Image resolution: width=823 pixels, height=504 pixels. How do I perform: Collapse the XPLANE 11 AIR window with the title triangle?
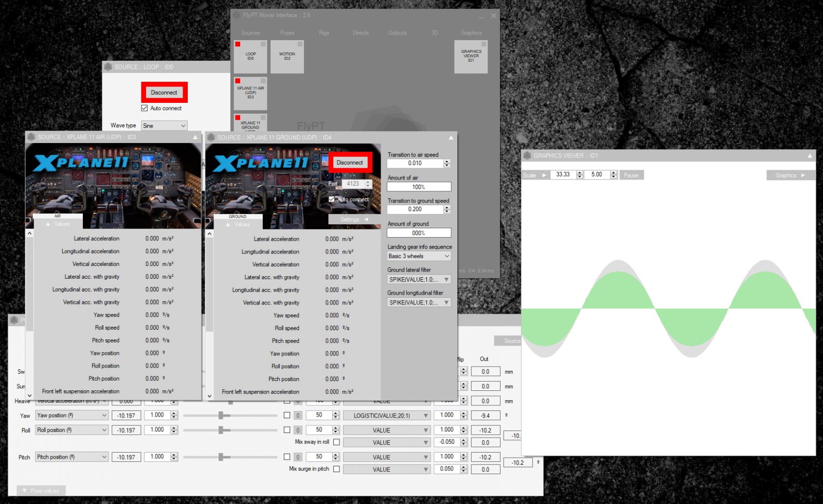pyautogui.click(x=195, y=137)
